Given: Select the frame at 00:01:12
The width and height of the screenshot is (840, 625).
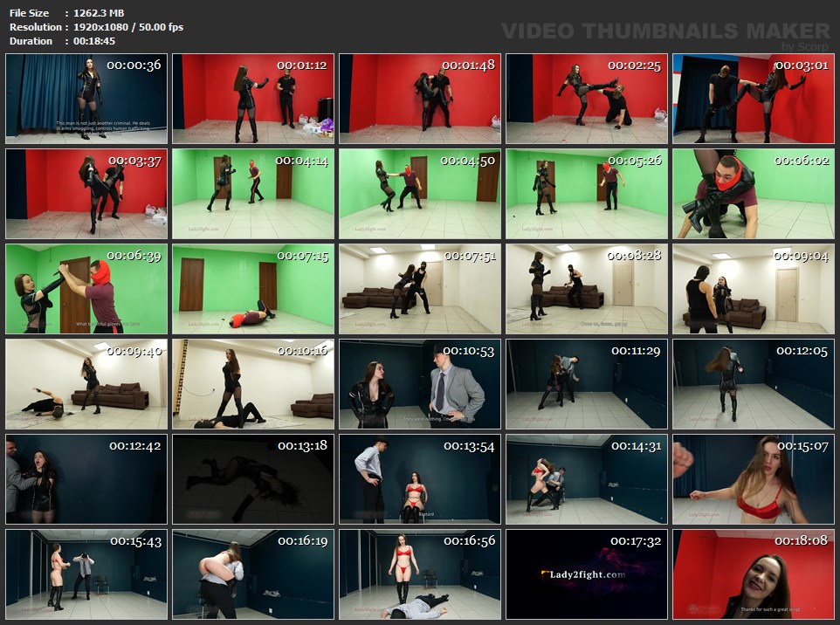Looking at the screenshot, I should [252, 98].
